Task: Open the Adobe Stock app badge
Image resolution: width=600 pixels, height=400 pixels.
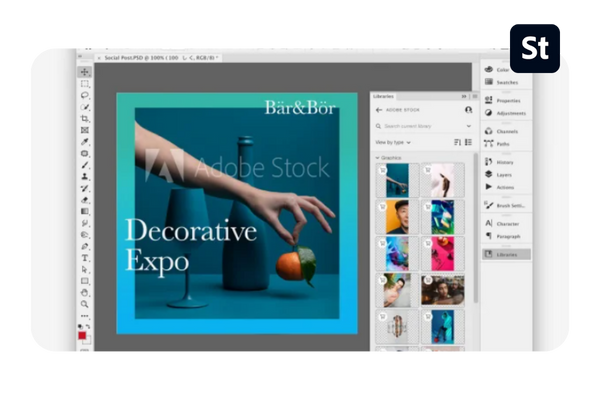Action: tap(535, 47)
